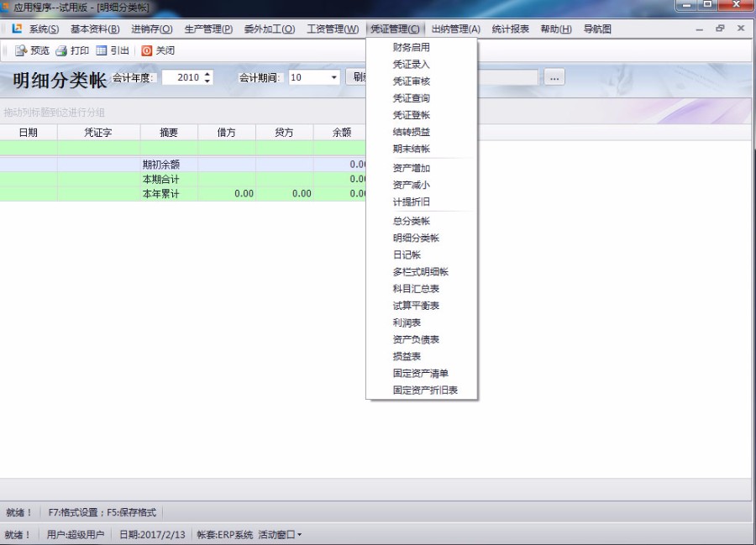
Task: Sort by the 借方 column header
Action: coord(227,132)
